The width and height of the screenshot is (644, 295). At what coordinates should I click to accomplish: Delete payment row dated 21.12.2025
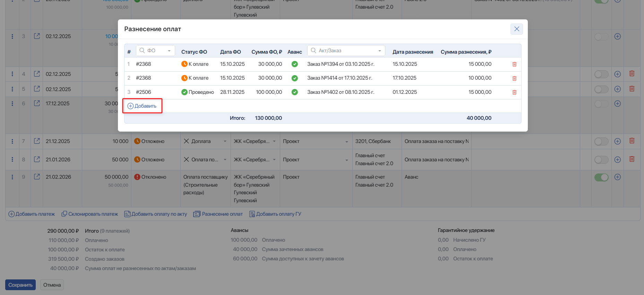point(632,141)
